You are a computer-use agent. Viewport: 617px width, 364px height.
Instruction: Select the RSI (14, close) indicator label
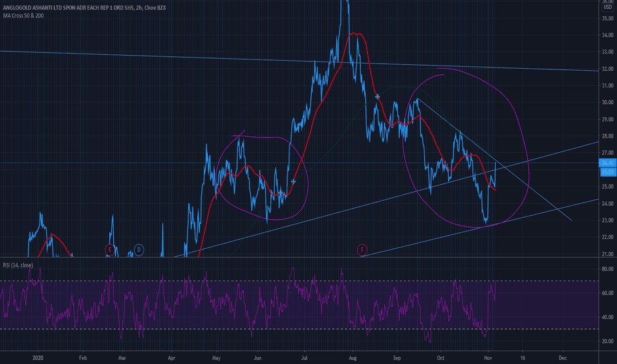pyautogui.click(x=18, y=265)
